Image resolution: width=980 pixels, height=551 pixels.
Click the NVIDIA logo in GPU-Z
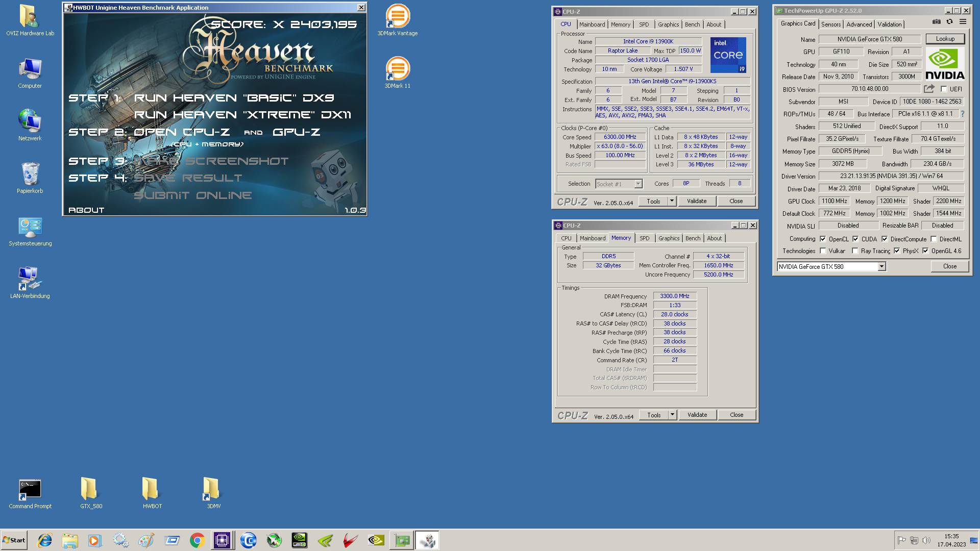[x=945, y=64]
